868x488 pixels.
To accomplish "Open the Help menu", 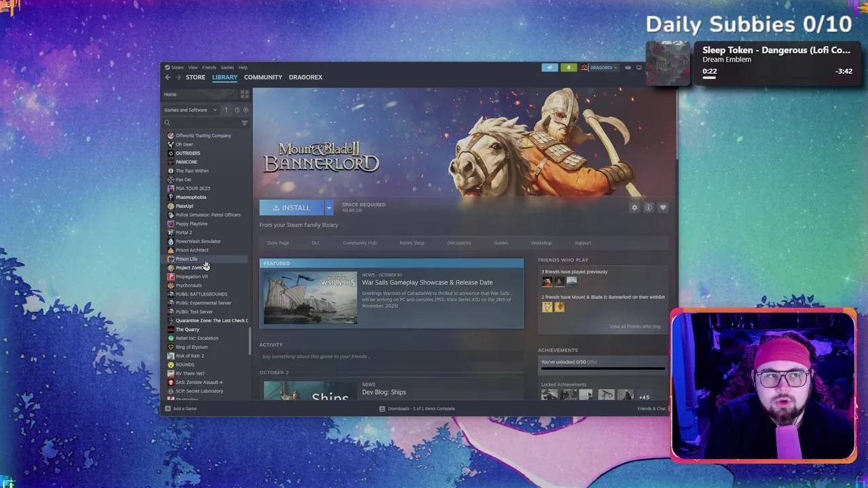I will tap(243, 67).
